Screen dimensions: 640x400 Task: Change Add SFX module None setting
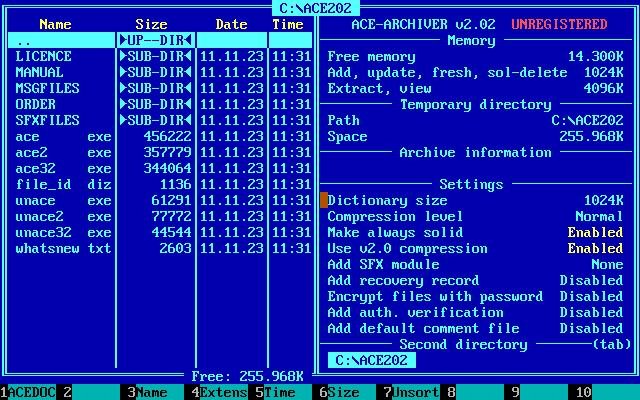click(476, 264)
